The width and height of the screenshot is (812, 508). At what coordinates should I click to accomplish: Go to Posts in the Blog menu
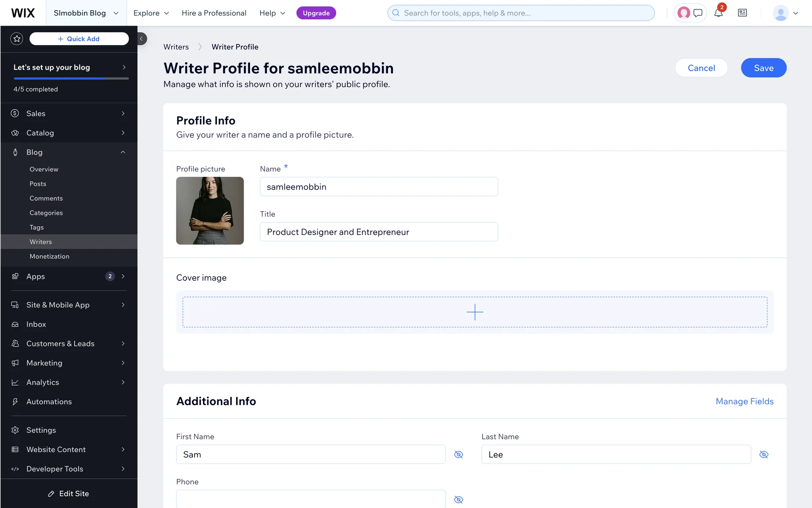click(38, 184)
